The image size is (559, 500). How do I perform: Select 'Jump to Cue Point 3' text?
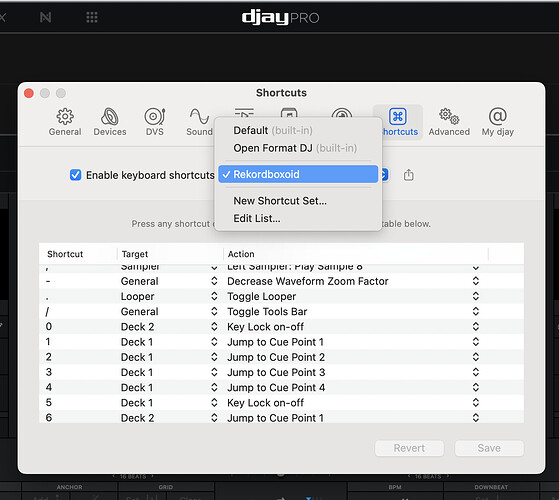tap(276, 372)
